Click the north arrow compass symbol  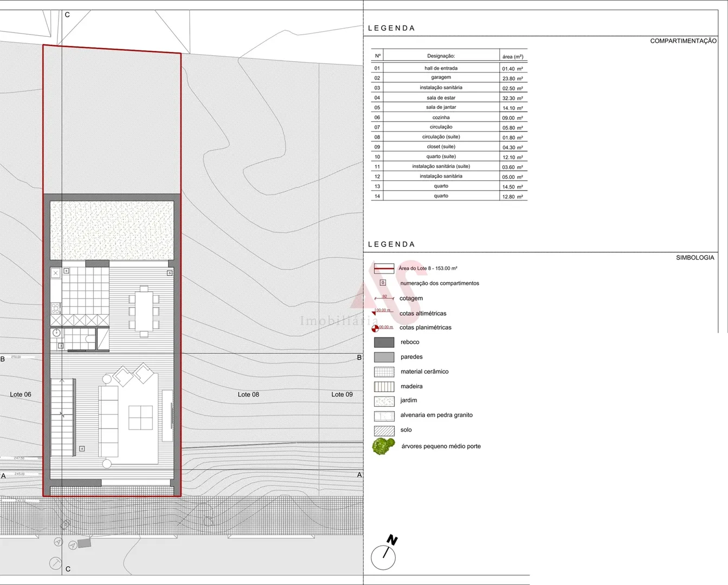pyautogui.click(x=384, y=554)
